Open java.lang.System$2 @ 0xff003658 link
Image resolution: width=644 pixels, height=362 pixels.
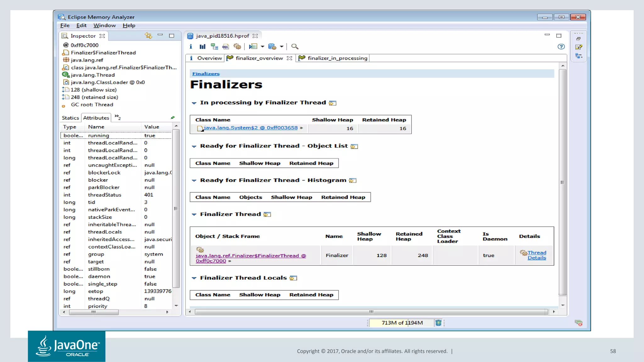tap(251, 128)
